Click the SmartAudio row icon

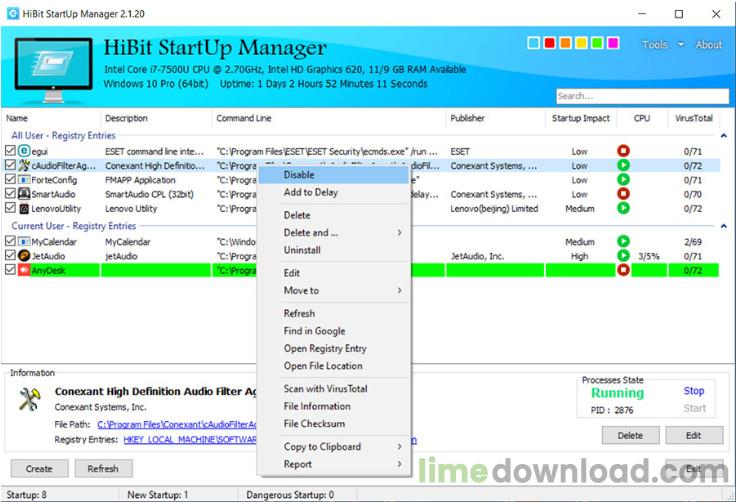pyautogui.click(x=24, y=194)
